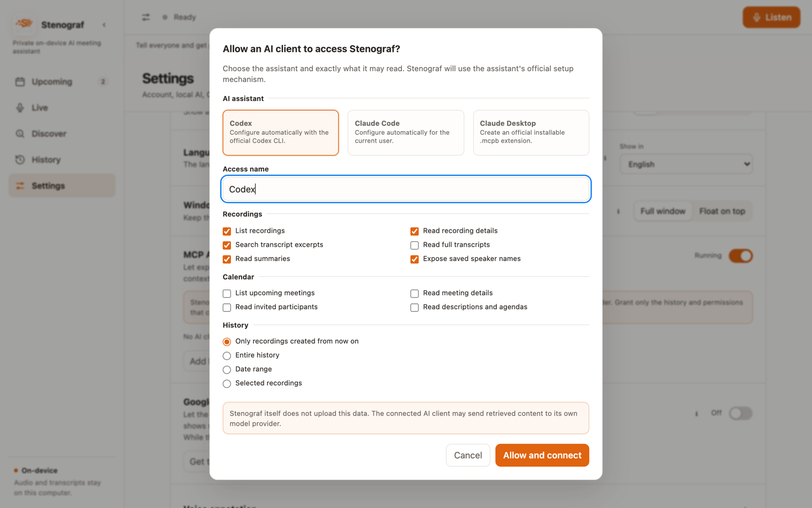Enable List upcoming meetings
The image size is (812, 508).
(x=227, y=294)
